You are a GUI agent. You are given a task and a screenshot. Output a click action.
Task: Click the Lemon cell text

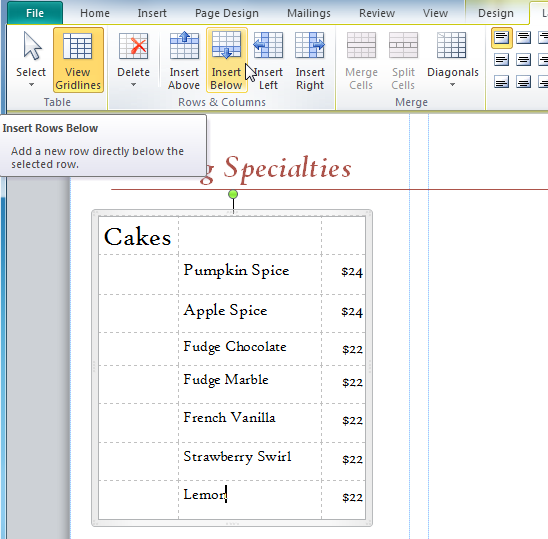click(205, 495)
